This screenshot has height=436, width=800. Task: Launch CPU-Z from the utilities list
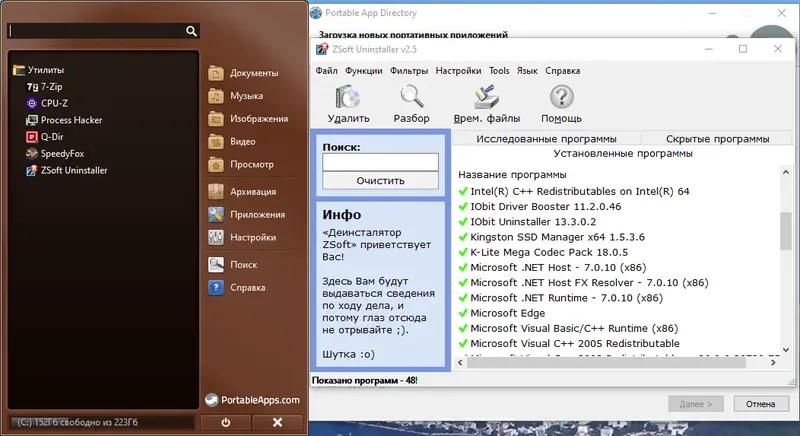(x=47, y=103)
